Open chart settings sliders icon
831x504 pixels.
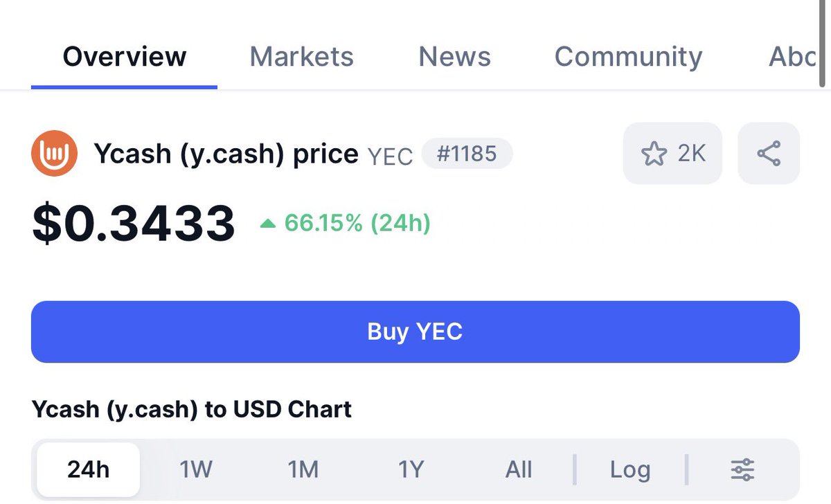pyautogui.click(x=742, y=470)
